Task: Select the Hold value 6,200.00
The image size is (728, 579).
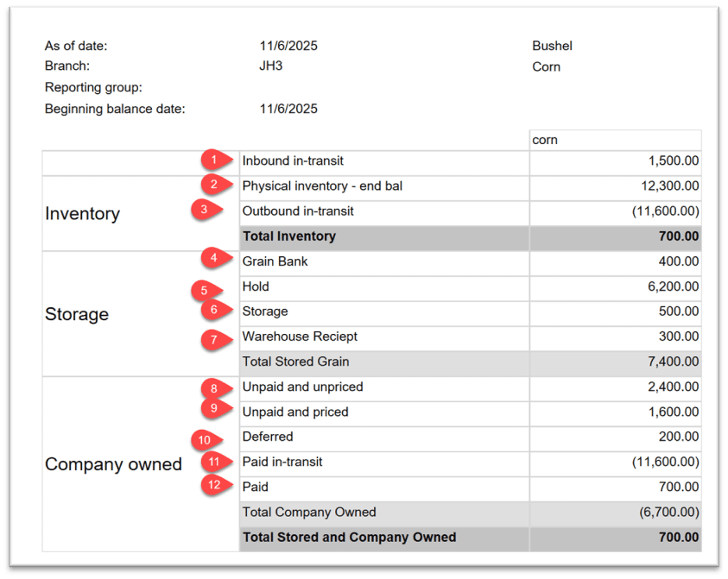Action: [x=673, y=286]
